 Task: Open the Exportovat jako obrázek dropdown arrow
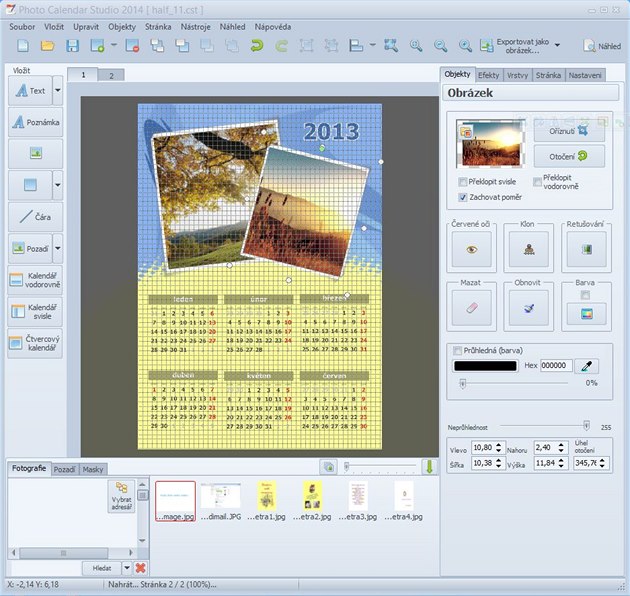coord(557,45)
